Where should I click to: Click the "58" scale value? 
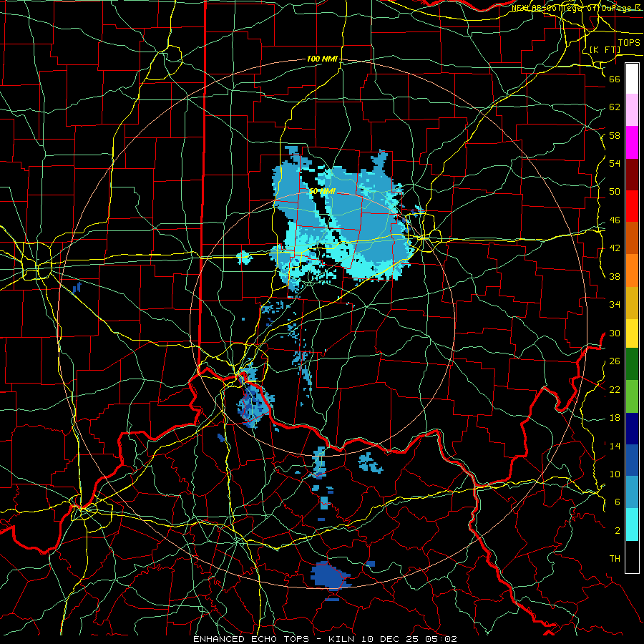point(615,135)
